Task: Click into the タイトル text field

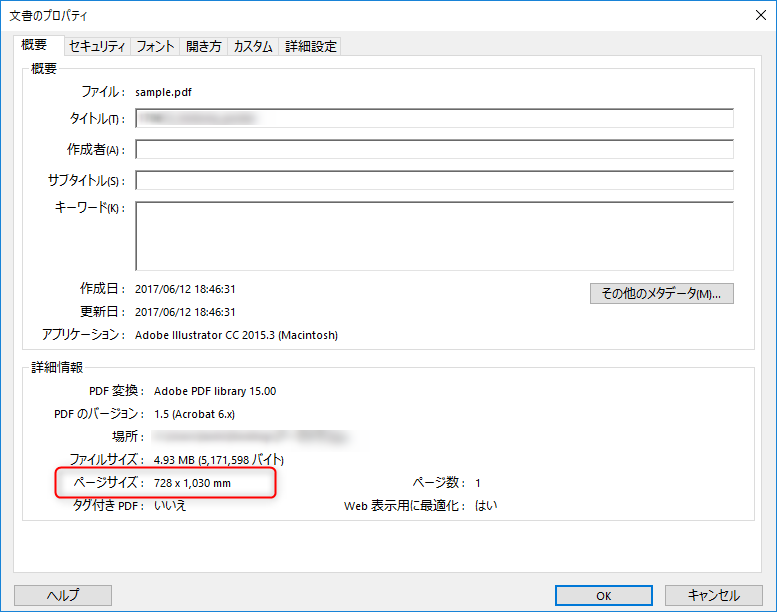Action: (x=434, y=118)
